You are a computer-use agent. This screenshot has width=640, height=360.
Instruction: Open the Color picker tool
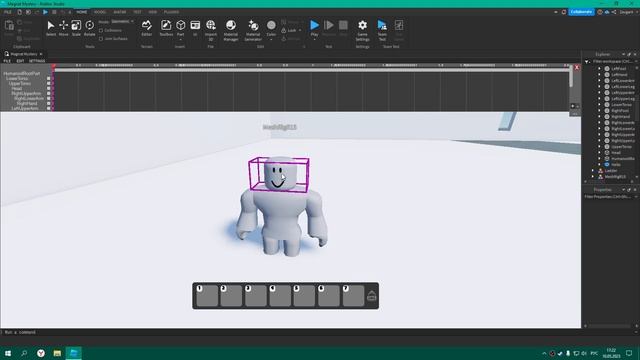coord(271,27)
